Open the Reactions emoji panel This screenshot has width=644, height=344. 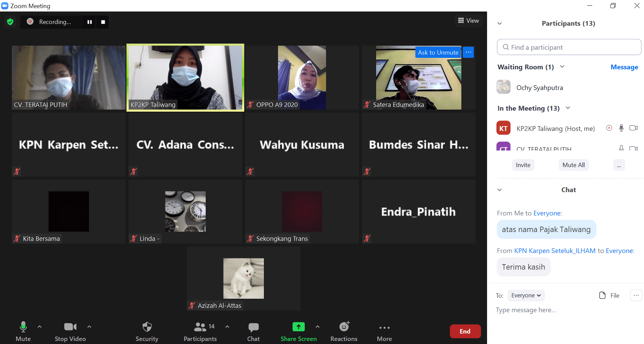point(344,327)
